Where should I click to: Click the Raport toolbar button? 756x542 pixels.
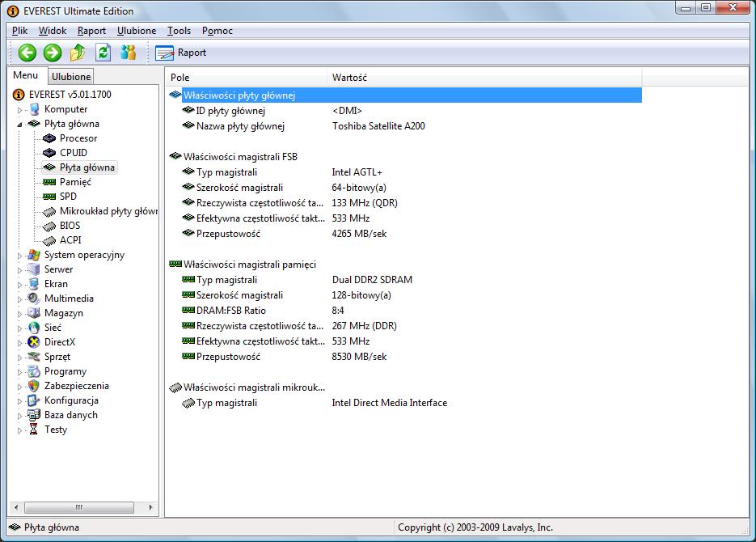click(181, 53)
